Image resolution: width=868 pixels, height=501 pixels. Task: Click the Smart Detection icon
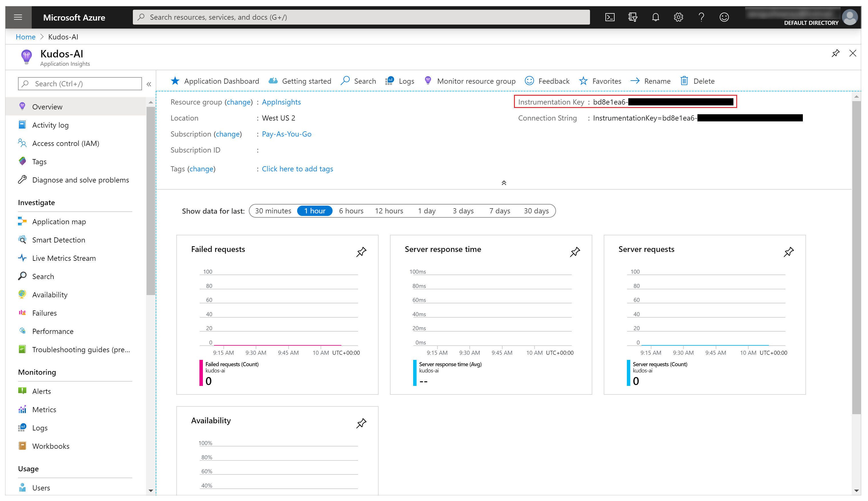(22, 240)
